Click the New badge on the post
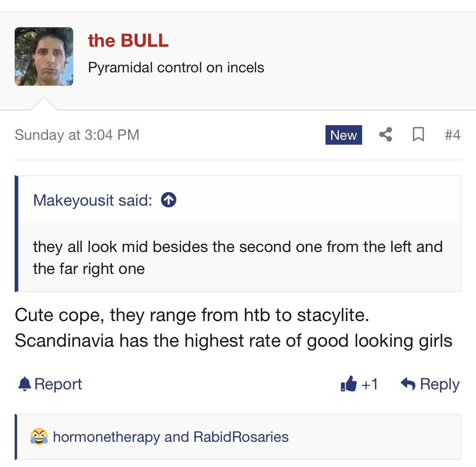 (x=344, y=135)
